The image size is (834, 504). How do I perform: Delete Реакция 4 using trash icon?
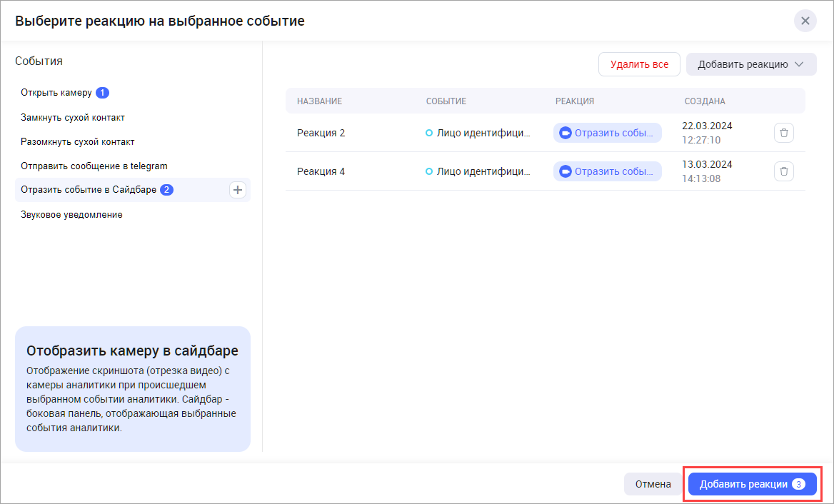[784, 171]
